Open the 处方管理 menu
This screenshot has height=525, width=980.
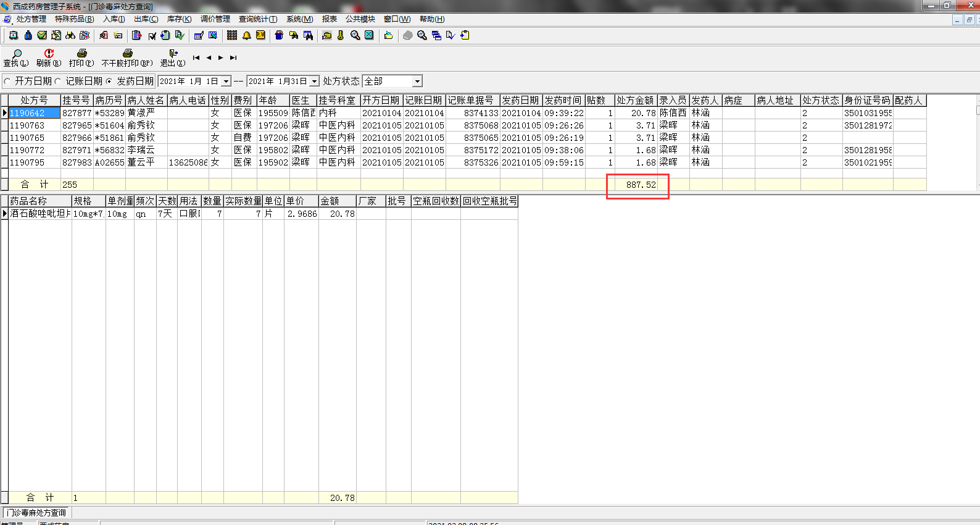[x=31, y=19]
